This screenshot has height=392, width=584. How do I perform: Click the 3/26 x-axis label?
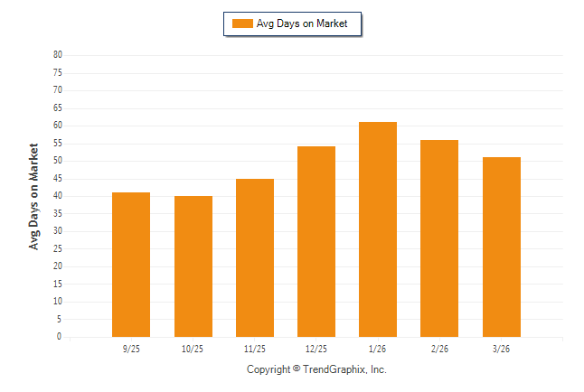[502, 349]
